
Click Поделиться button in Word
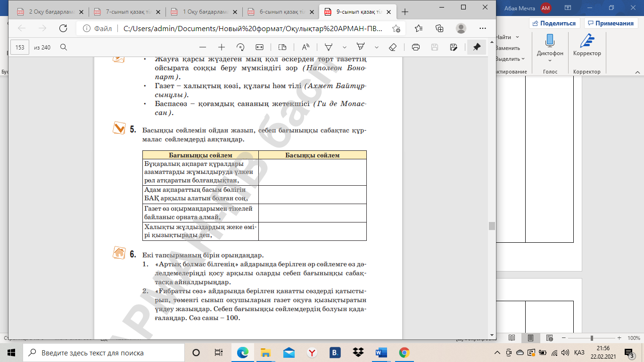(x=554, y=23)
